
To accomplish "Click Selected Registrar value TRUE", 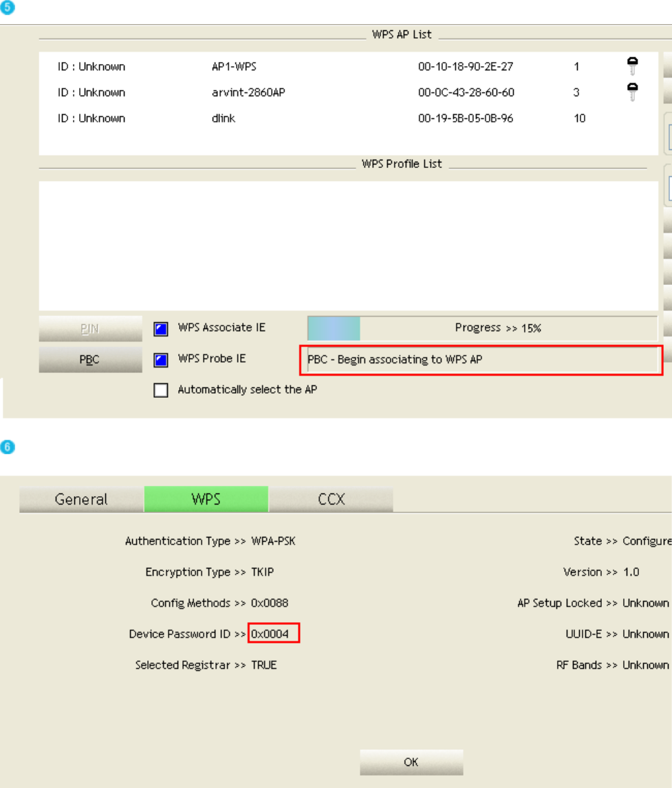I will (x=264, y=665).
